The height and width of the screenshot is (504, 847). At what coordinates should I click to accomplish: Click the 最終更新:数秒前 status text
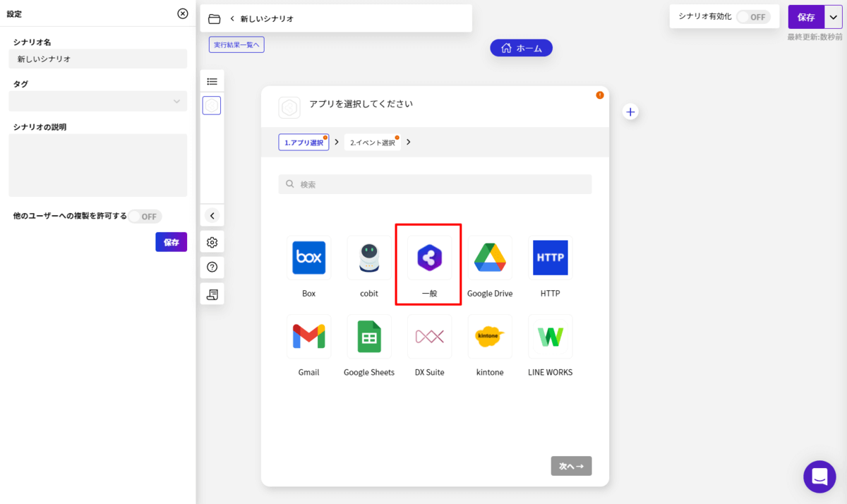coord(815,37)
